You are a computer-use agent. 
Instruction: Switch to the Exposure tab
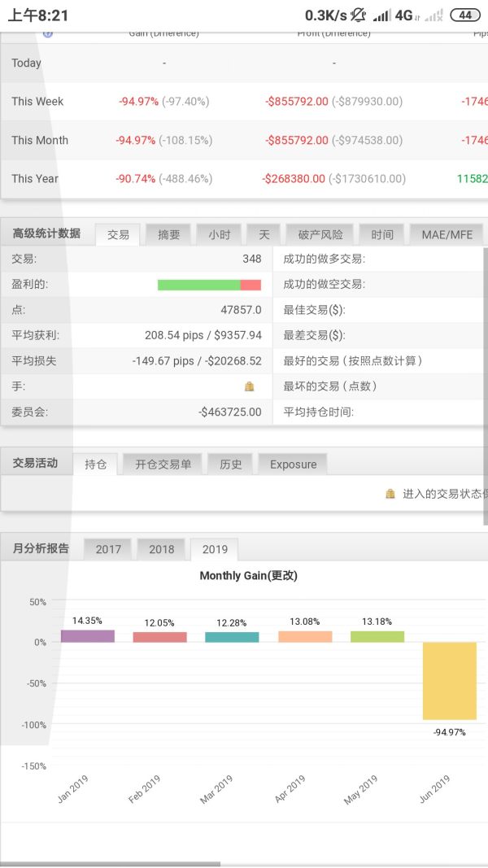click(x=293, y=465)
